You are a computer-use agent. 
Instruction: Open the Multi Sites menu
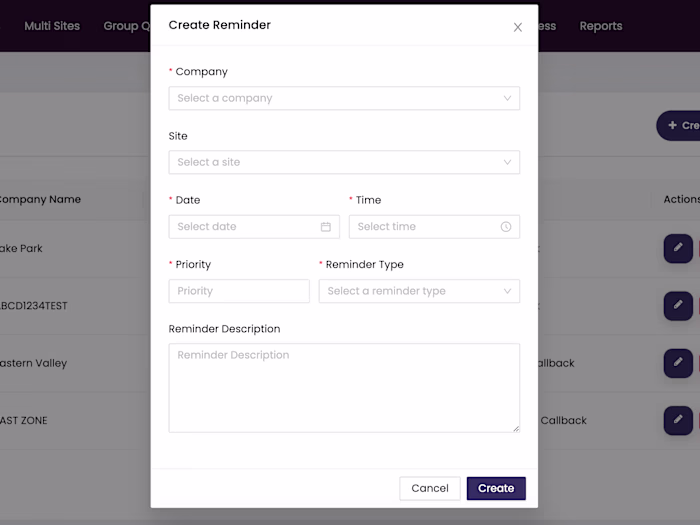tap(52, 26)
